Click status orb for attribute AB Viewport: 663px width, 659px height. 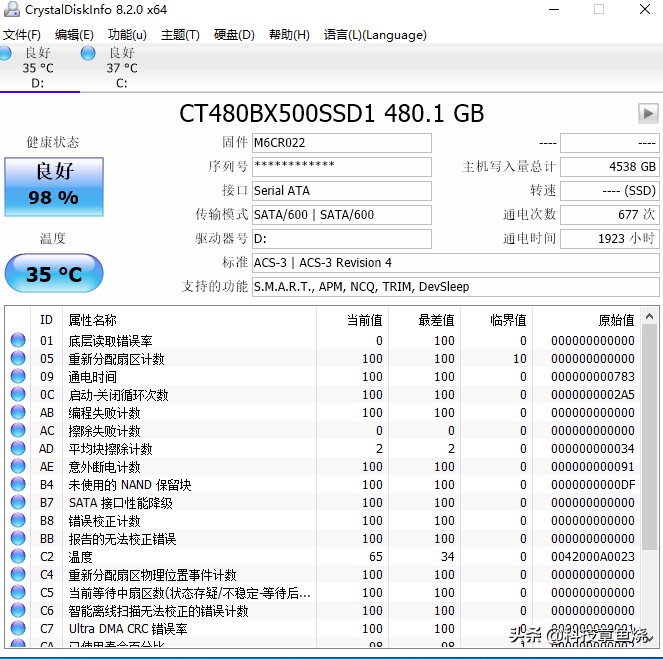tap(18, 412)
